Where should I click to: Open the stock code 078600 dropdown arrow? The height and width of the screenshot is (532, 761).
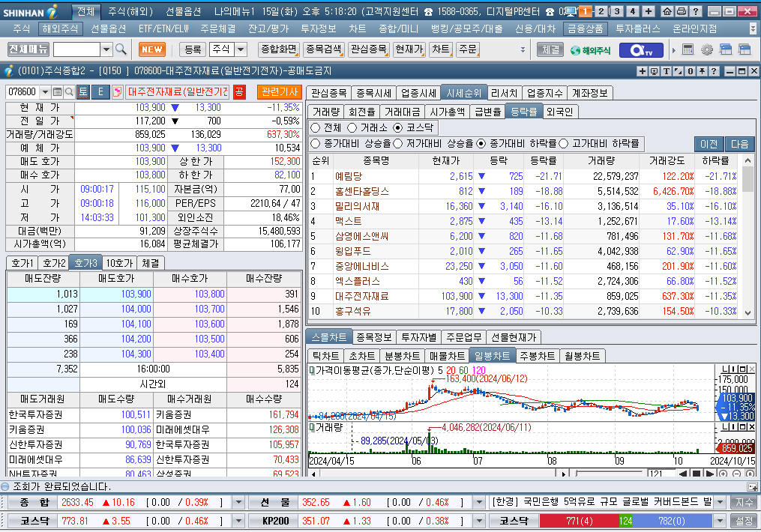[x=45, y=91]
